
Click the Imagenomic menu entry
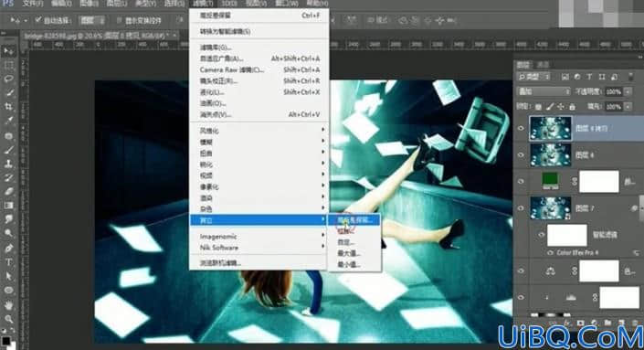[259, 237]
